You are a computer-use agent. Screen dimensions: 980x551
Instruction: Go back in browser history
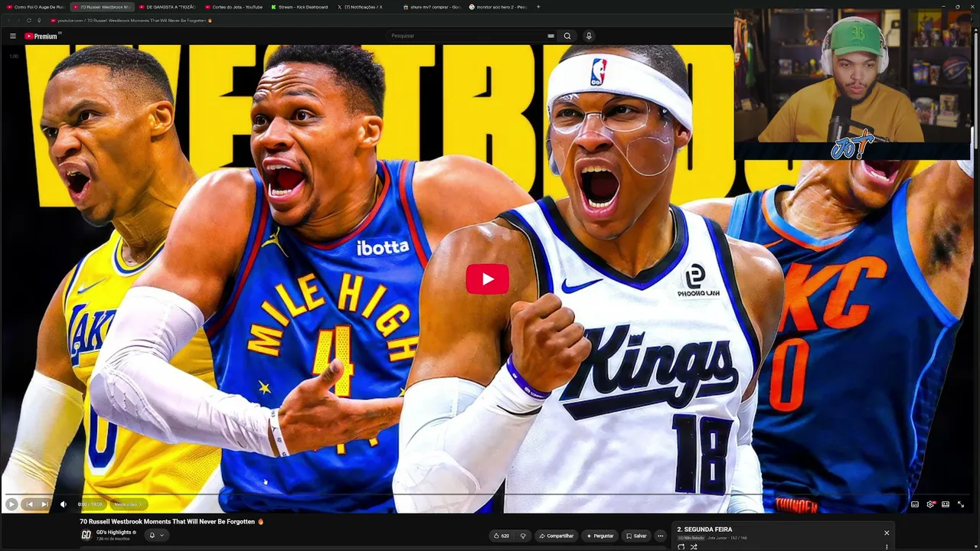[9, 21]
